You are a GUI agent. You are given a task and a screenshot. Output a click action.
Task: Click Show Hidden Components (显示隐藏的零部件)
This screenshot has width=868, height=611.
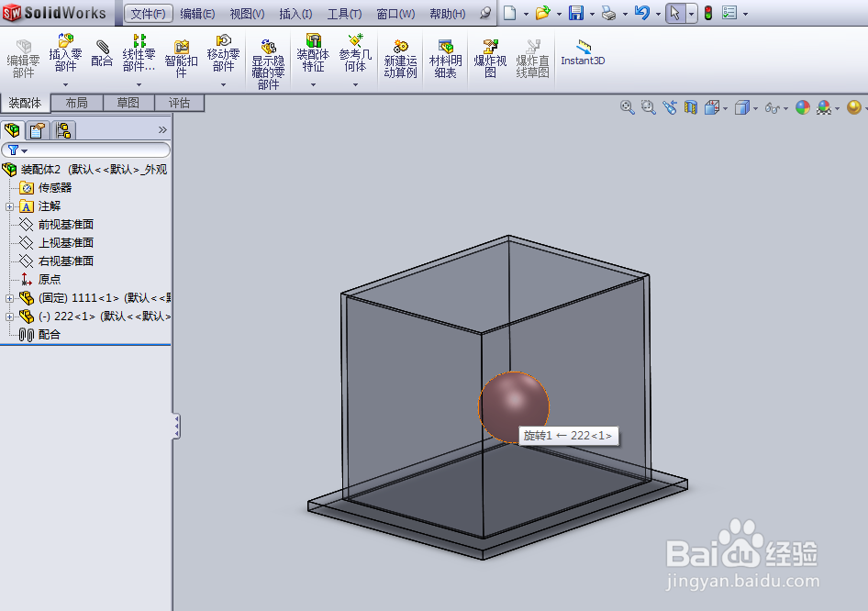pyautogui.click(x=268, y=64)
